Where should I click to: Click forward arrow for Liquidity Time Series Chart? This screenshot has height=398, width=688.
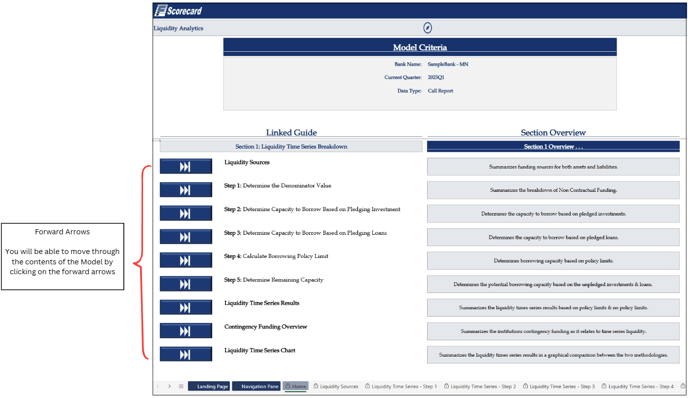coord(186,354)
